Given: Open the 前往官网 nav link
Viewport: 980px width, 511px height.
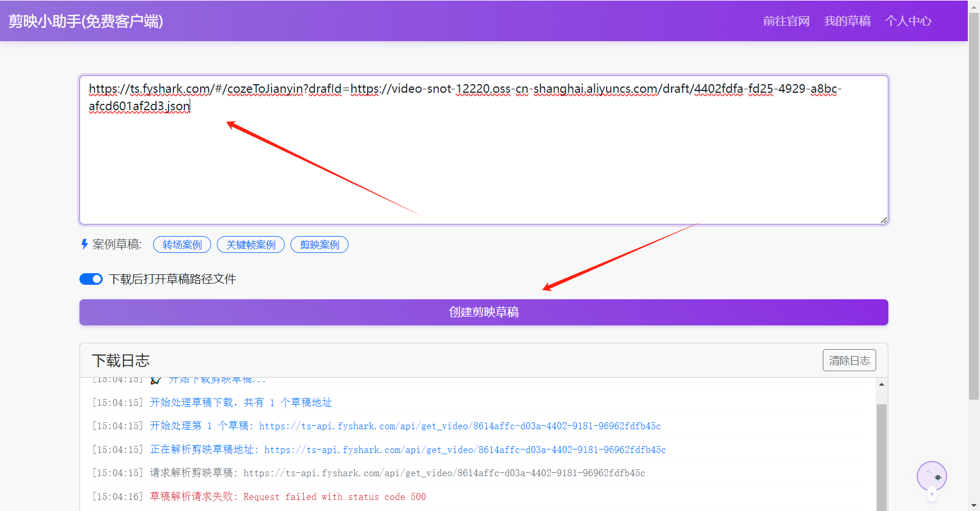Looking at the screenshot, I should (x=786, y=21).
